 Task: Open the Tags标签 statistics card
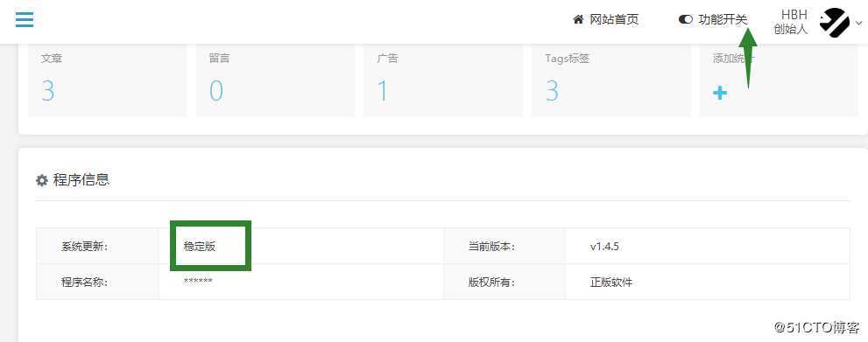point(611,80)
